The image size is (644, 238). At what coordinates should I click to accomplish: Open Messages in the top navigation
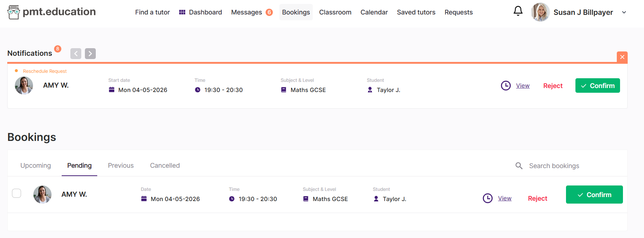coord(246,12)
